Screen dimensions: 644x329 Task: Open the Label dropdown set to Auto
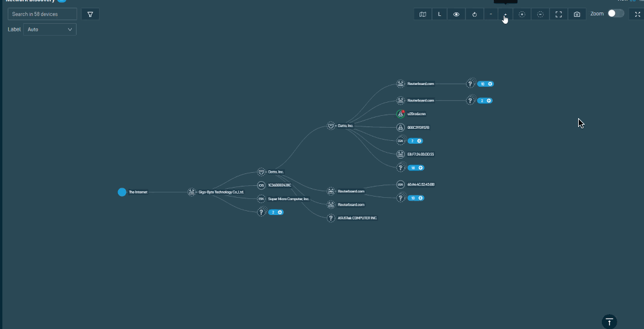coord(50,30)
